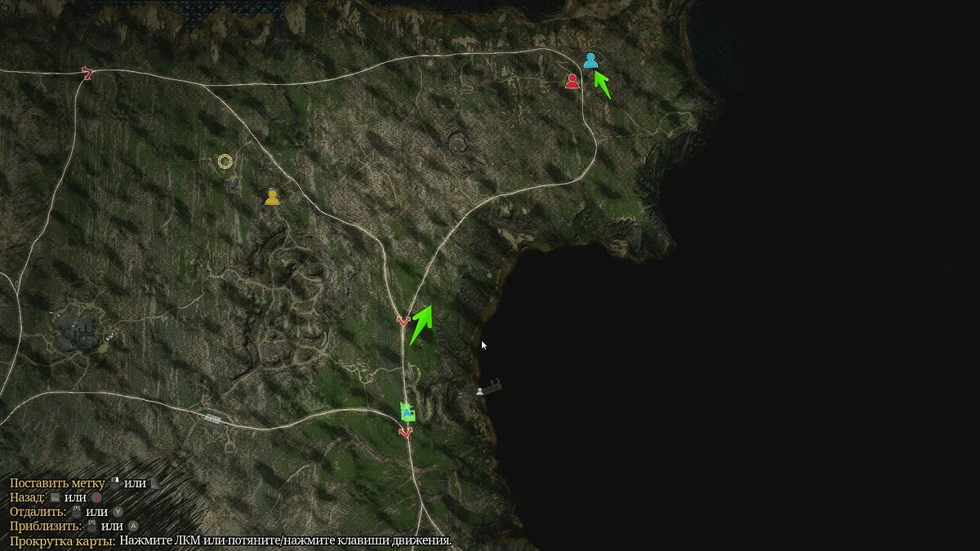Click the red chevron marker on the northwest road
This screenshot has width=980, height=551.
point(87,74)
